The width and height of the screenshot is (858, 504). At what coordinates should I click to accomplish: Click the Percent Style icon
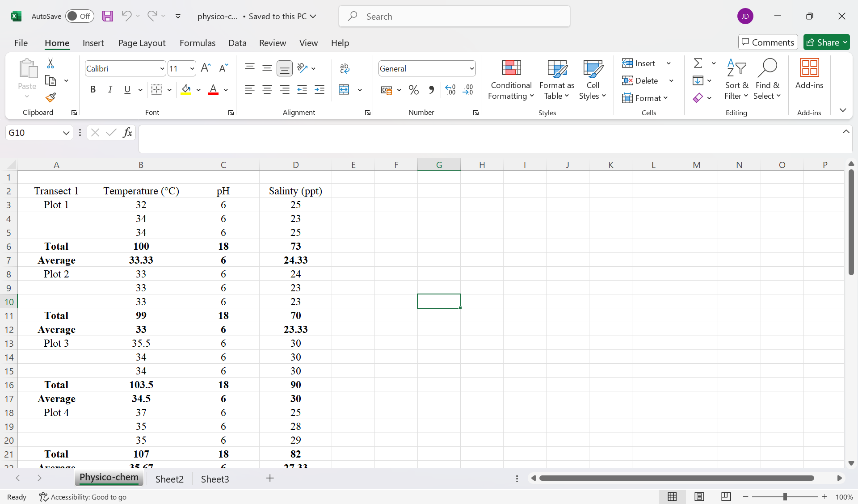pyautogui.click(x=414, y=90)
